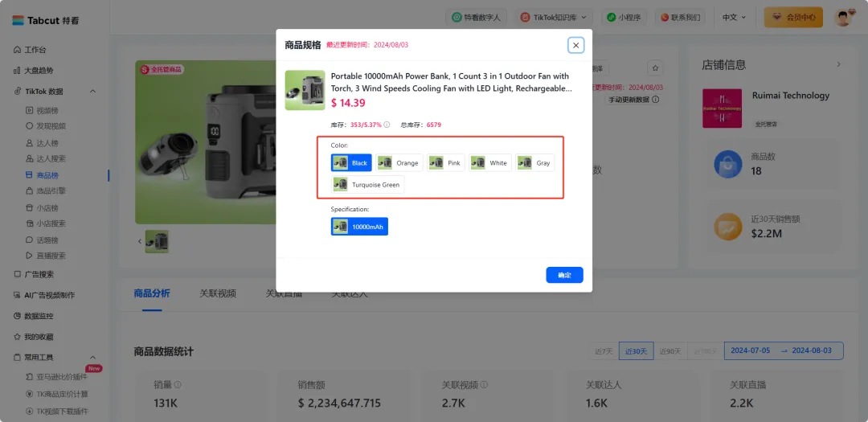The width and height of the screenshot is (868, 422).
Task: Select the Black color option
Action: (x=351, y=163)
